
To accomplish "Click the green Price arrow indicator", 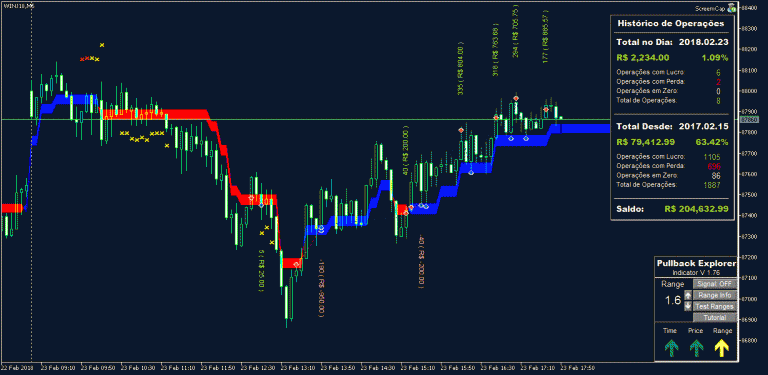I will [x=696, y=348].
